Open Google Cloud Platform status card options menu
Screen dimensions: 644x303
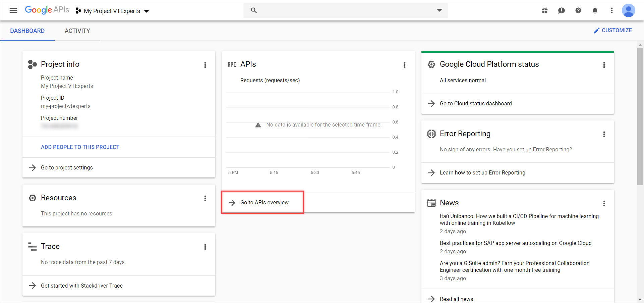(x=604, y=65)
